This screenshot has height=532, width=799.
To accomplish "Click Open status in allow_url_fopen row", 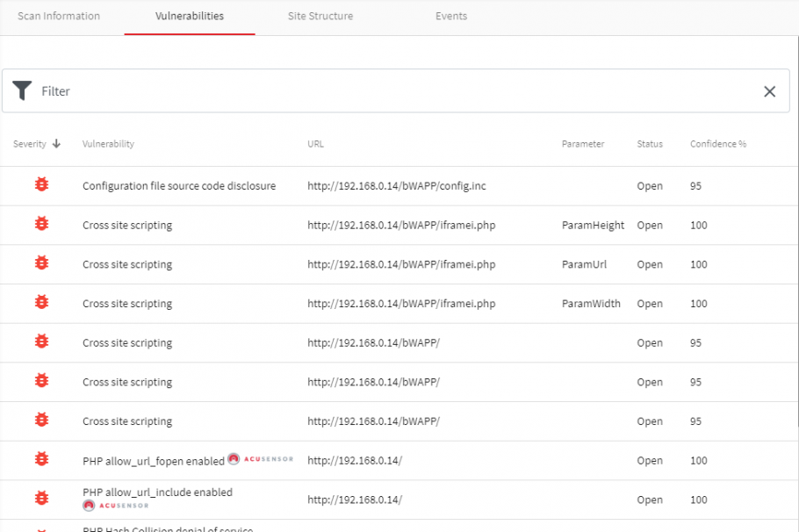I will coord(650,461).
